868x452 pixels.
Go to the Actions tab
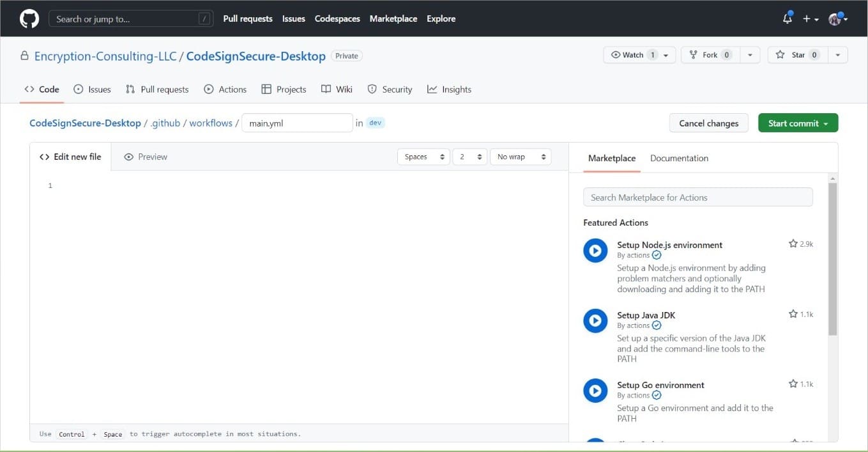click(x=225, y=90)
